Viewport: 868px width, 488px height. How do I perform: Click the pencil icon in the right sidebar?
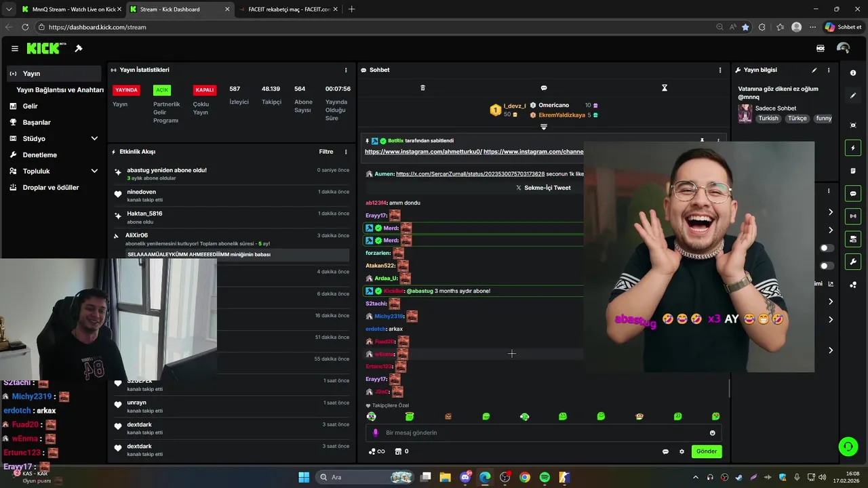(x=853, y=96)
